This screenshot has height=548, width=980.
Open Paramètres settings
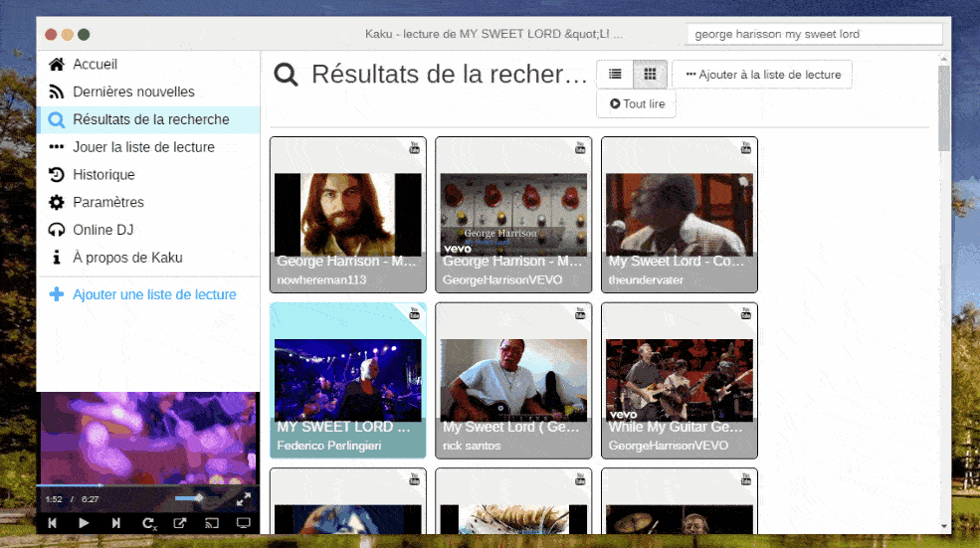pos(148,202)
